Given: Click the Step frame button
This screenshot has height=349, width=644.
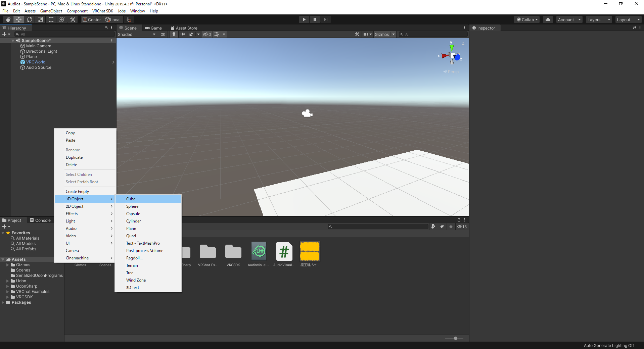Looking at the screenshot, I should point(325,19).
